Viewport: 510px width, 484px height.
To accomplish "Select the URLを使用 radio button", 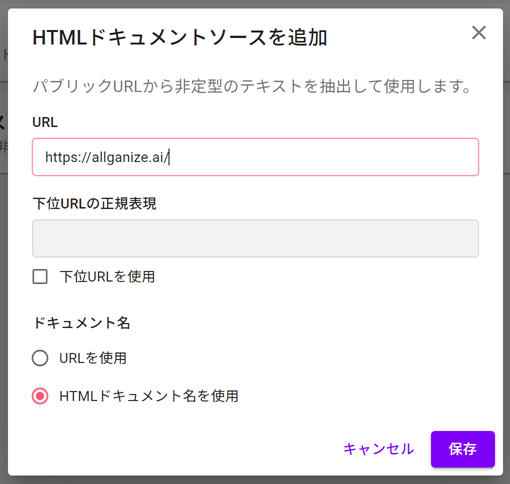I will tap(40, 358).
